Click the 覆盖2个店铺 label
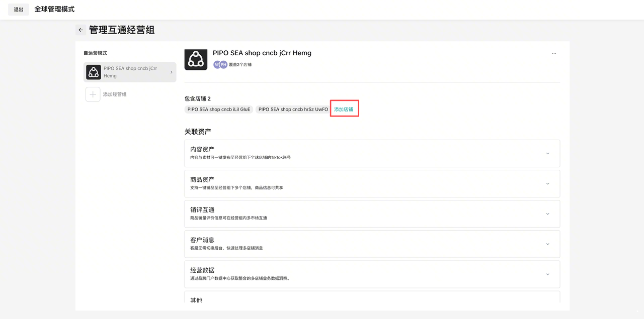The image size is (644, 319). coord(240,65)
